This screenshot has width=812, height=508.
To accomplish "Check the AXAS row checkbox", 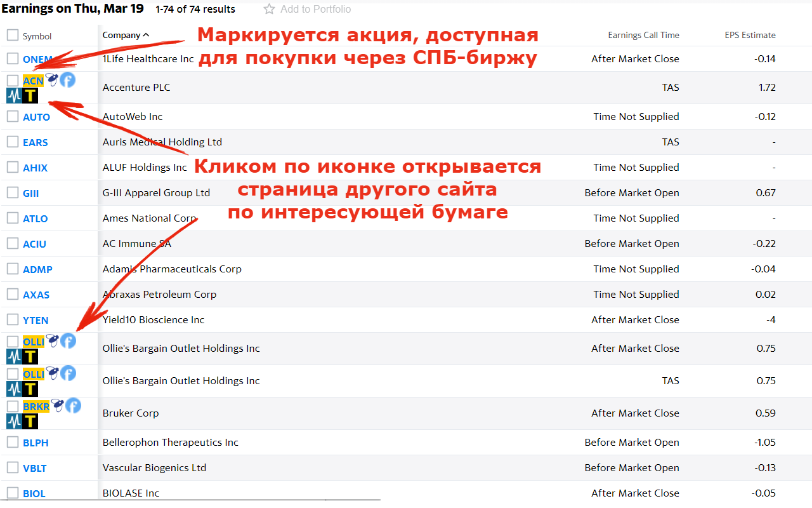I will 13,294.
